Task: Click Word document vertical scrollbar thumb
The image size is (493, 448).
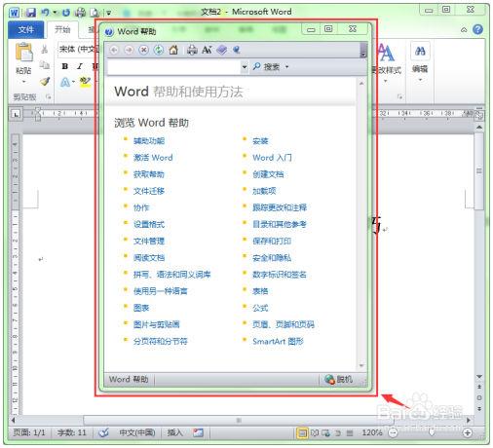Action: pyautogui.click(x=479, y=171)
